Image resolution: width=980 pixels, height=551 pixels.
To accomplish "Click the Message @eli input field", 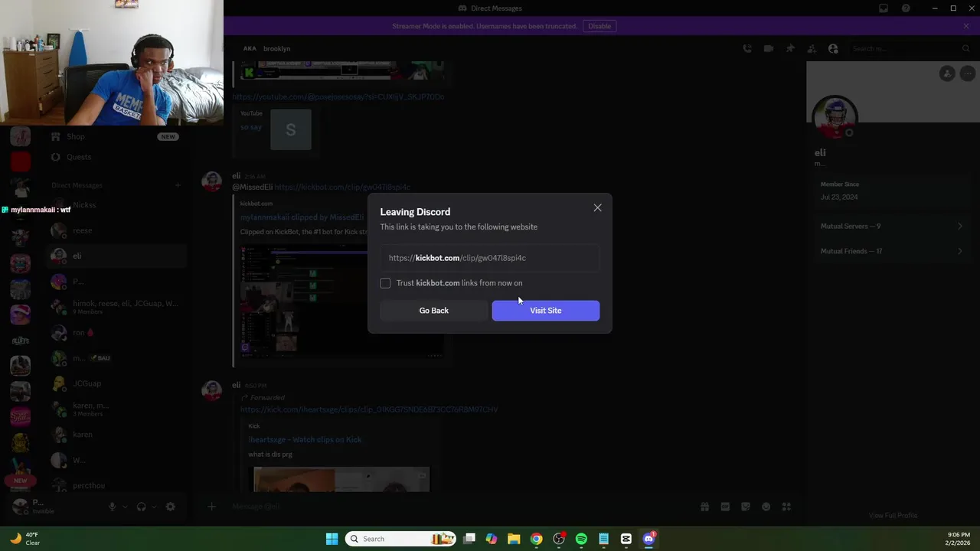I will (x=459, y=506).
